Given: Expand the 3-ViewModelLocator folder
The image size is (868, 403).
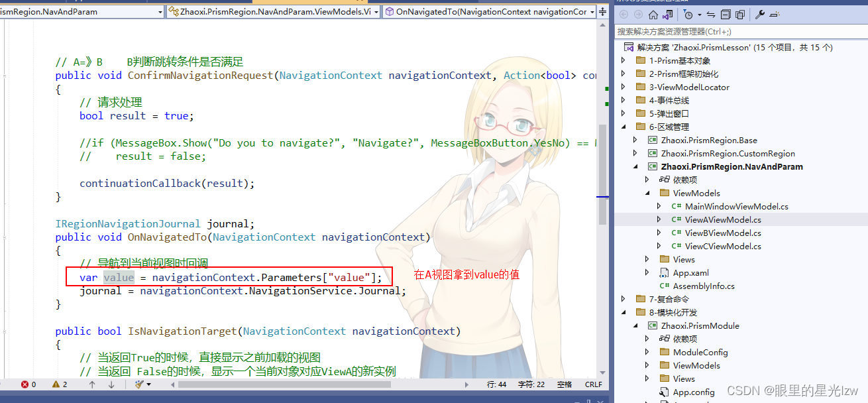Looking at the screenshot, I should 623,87.
